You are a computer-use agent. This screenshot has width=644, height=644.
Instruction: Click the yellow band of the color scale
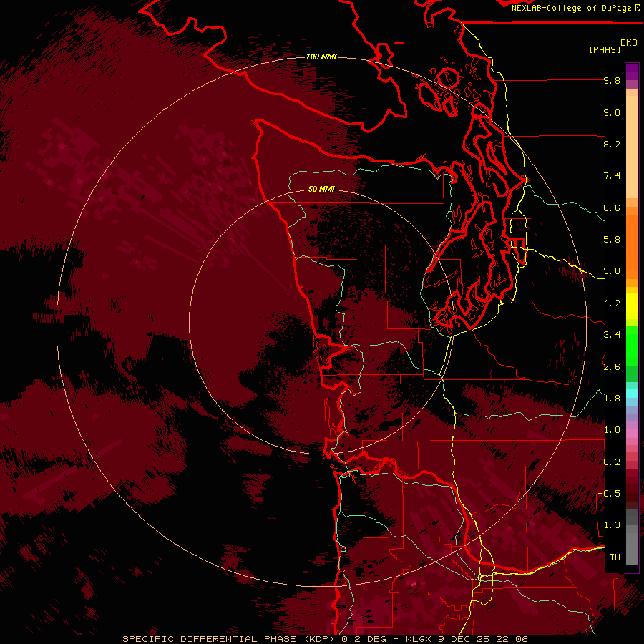(632, 306)
